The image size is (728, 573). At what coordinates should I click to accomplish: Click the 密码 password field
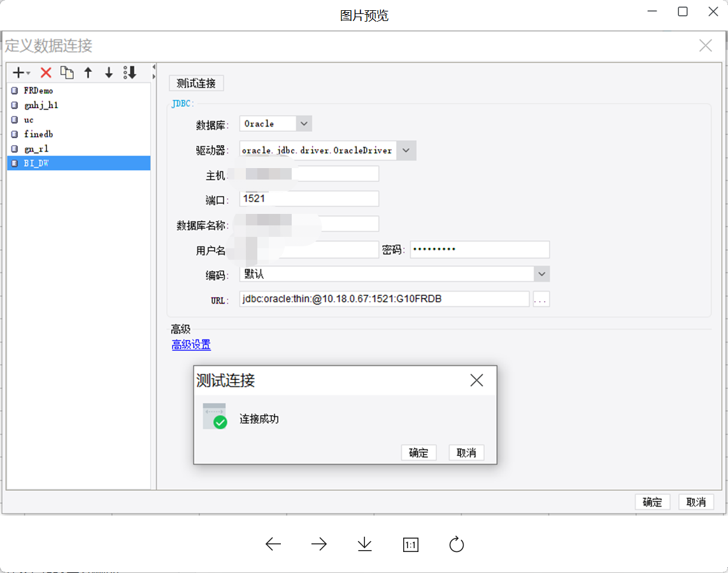(480, 249)
